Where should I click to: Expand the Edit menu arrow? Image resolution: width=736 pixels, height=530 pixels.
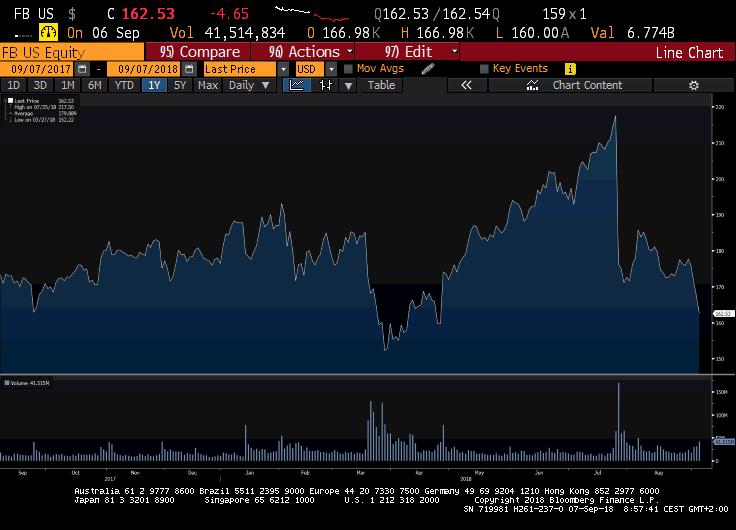coord(454,51)
